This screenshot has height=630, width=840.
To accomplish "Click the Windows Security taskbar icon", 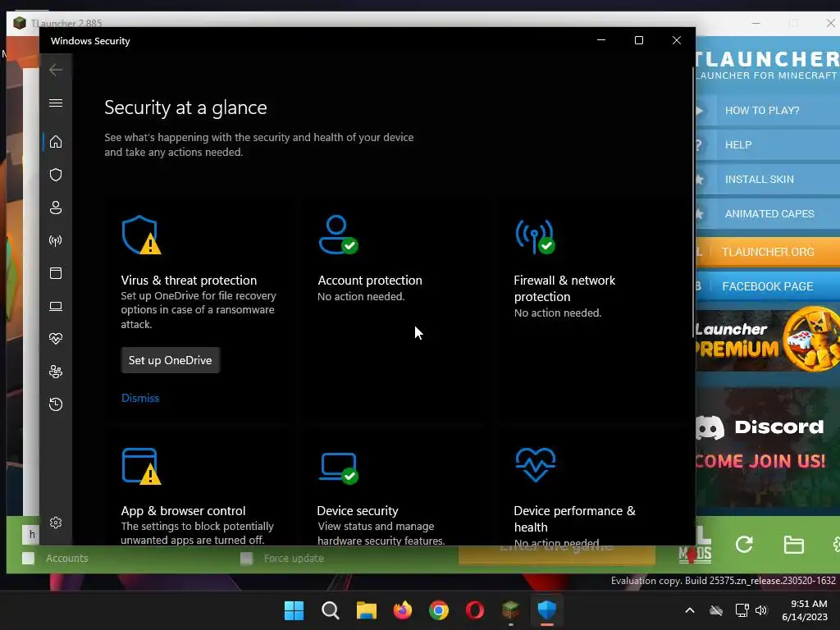I will tap(547, 610).
